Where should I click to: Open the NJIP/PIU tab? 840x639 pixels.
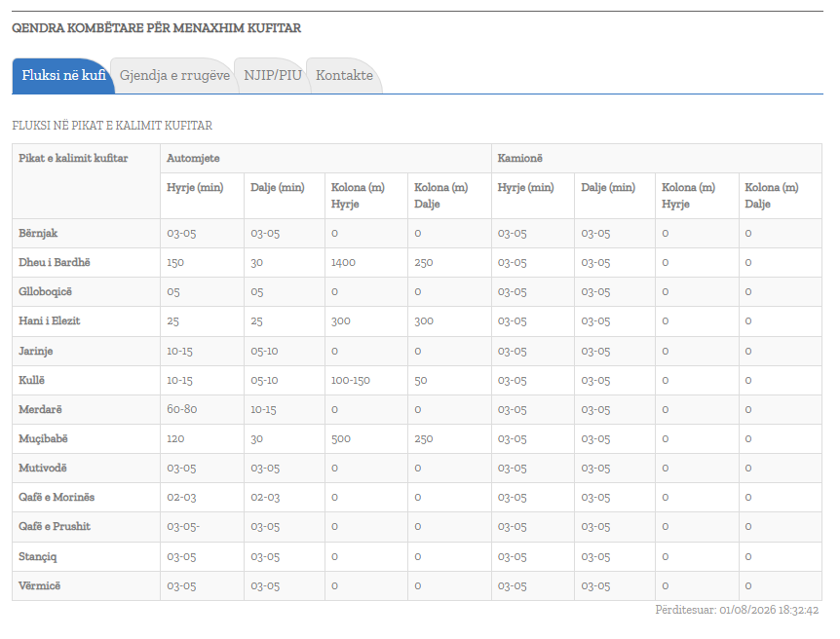273,76
